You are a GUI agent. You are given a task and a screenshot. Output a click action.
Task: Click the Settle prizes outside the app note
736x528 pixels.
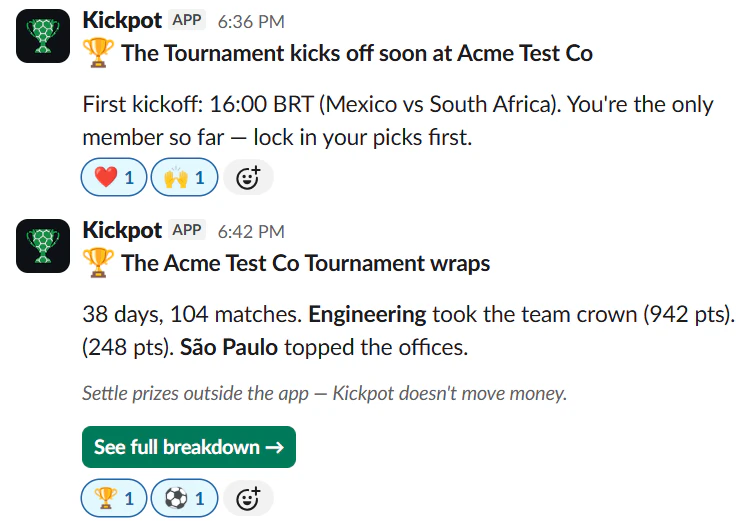tap(324, 393)
